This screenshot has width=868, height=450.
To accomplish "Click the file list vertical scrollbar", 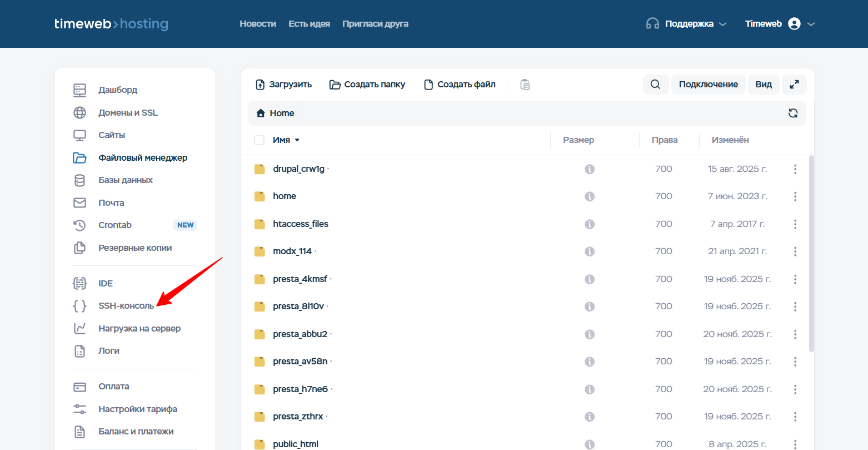I will 811,253.
